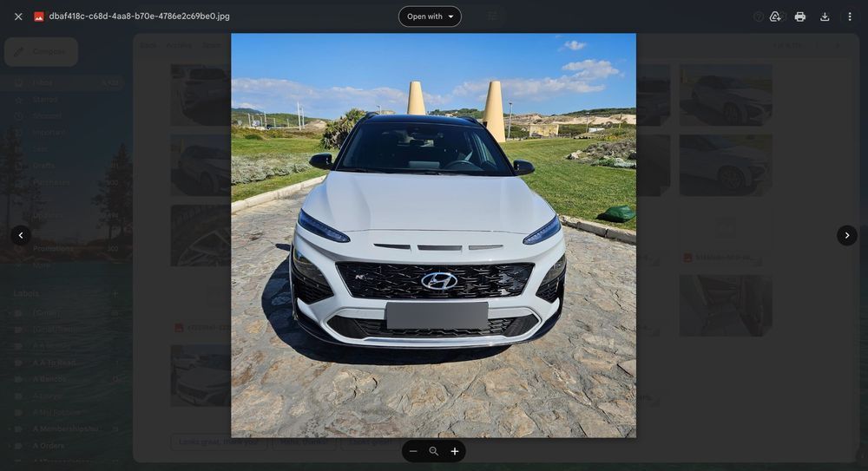Select the 'Looks great, thank you' reply suggestion
The width and height of the screenshot is (868, 471).
tap(219, 442)
